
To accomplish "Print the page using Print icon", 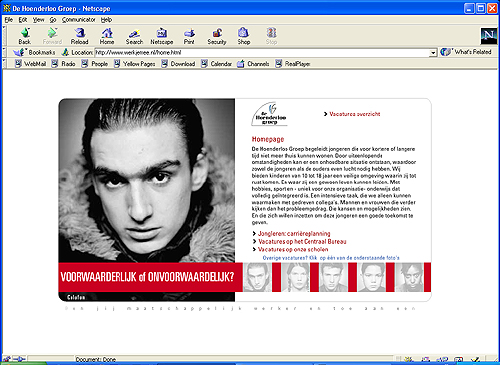I will pos(189,36).
